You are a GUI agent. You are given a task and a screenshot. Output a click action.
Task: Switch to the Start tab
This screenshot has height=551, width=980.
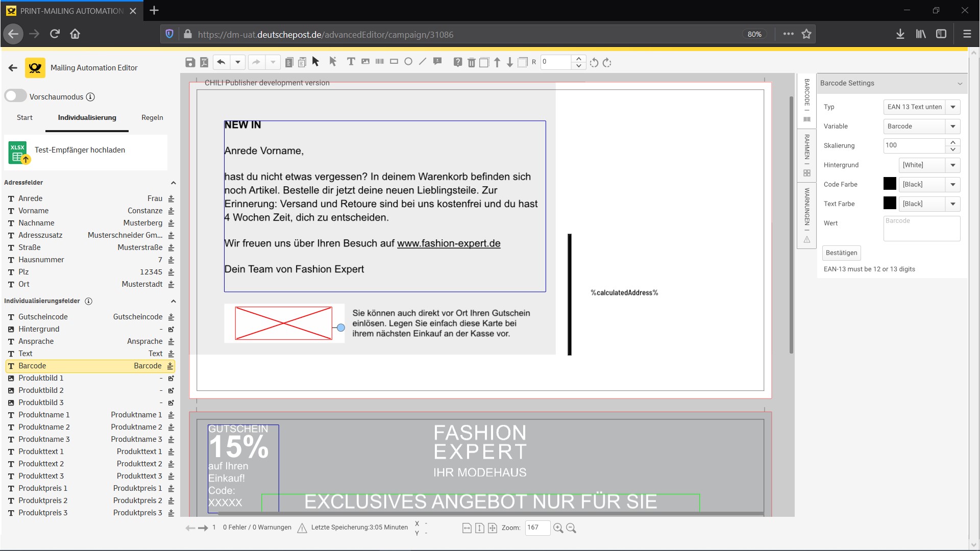[24, 117]
